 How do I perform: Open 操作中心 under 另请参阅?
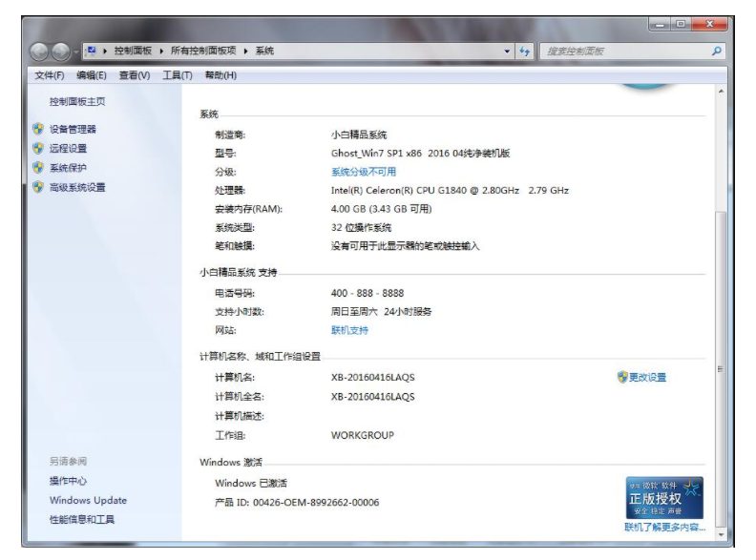click(x=68, y=481)
